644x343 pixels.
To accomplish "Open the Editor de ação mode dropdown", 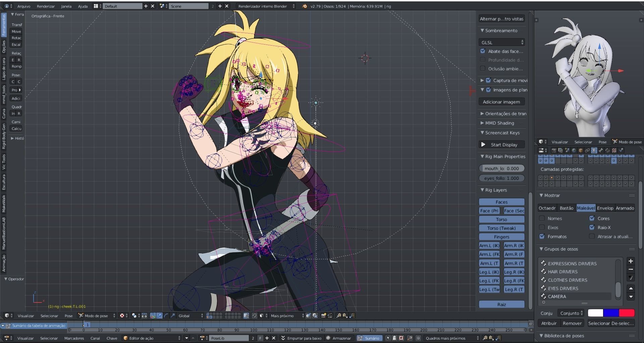I will point(152,338).
